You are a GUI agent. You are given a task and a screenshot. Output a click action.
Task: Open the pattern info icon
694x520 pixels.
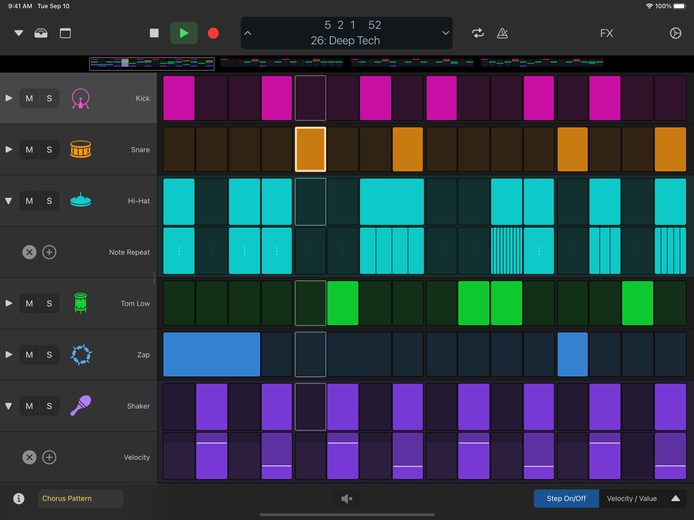click(x=19, y=499)
